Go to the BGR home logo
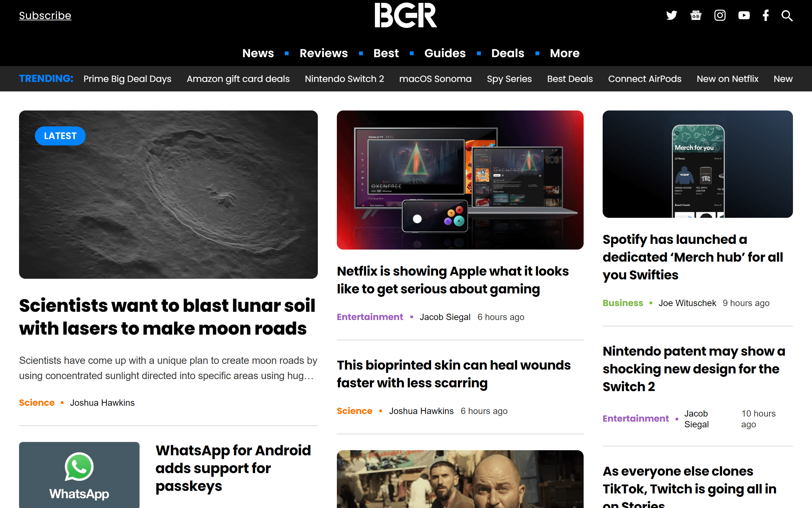 point(406,15)
